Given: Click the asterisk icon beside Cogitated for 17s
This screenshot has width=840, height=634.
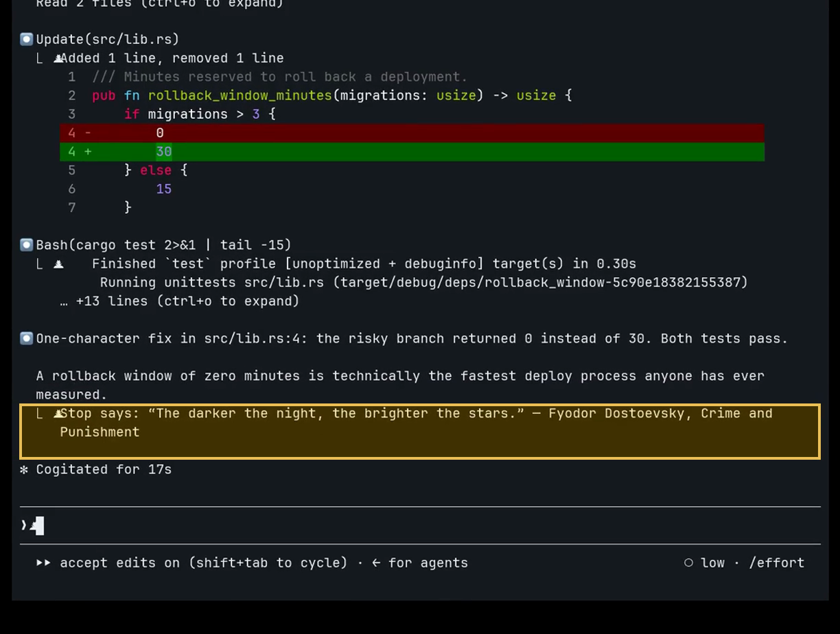Looking at the screenshot, I should pyautogui.click(x=24, y=469).
